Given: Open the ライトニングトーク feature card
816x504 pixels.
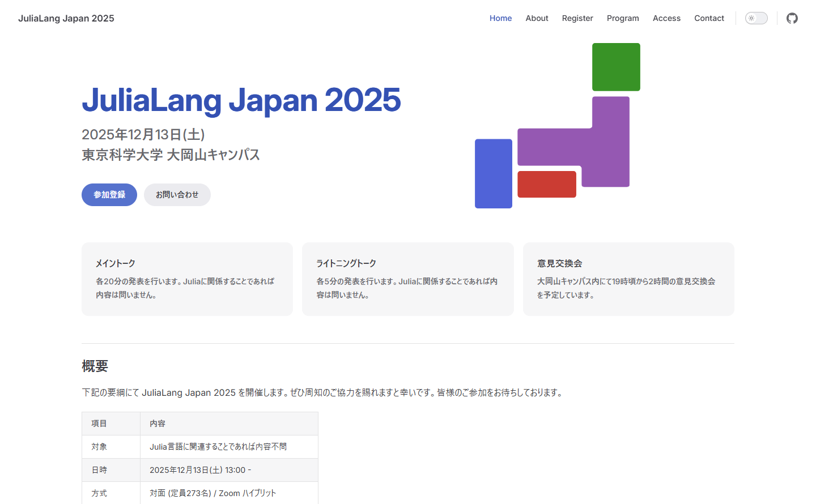Looking at the screenshot, I should tap(408, 279).
